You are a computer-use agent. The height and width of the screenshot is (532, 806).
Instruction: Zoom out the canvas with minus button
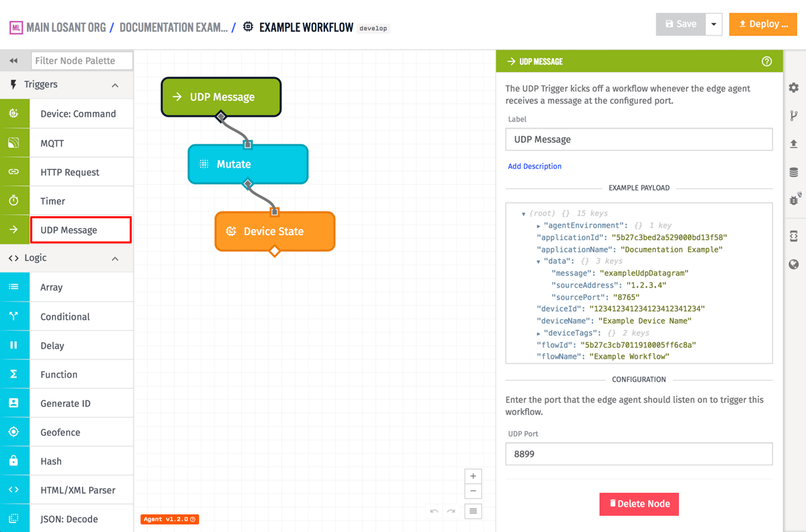tap(473, 492)
